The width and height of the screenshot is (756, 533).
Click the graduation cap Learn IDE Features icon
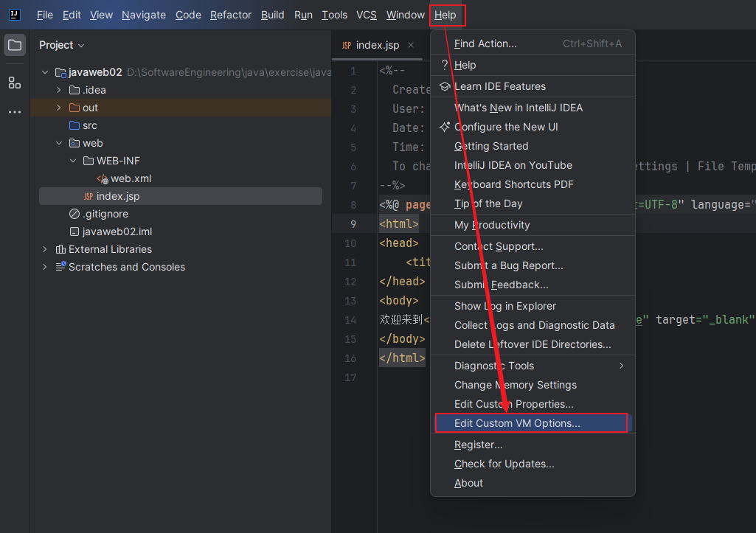[x=445, y=86]
